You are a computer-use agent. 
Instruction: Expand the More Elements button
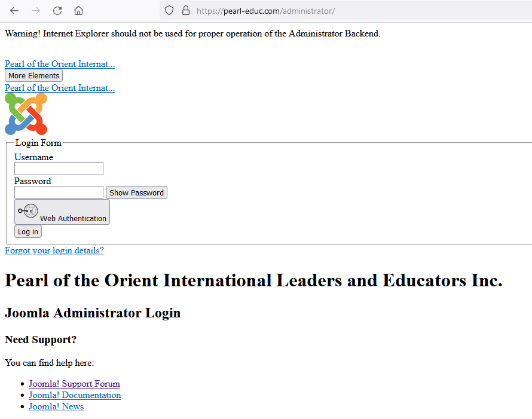[x=33, y=76]
